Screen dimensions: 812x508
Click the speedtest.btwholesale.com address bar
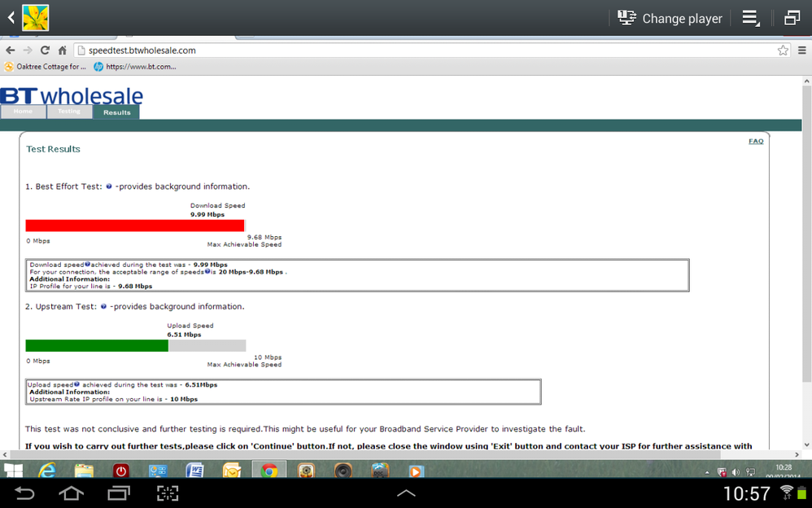click(x=432, y=50)
